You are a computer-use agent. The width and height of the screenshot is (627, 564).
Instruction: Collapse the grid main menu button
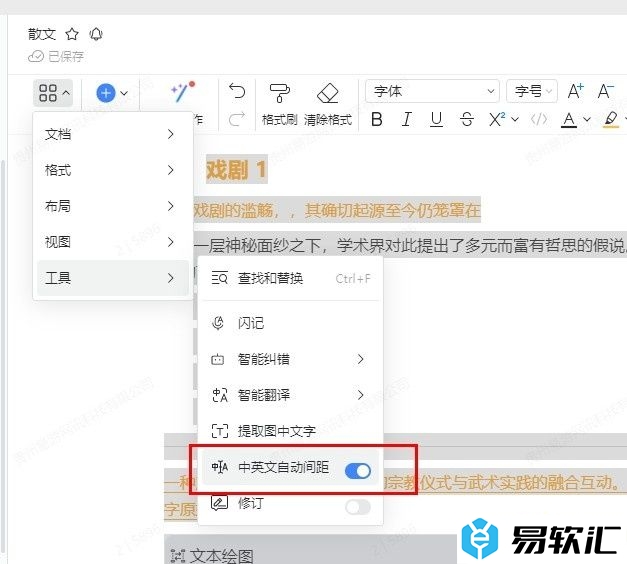(53, 93)
